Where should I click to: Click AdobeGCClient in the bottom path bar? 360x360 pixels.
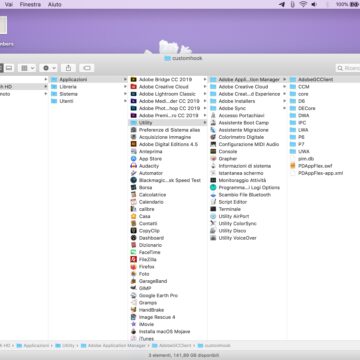point(172,346)
